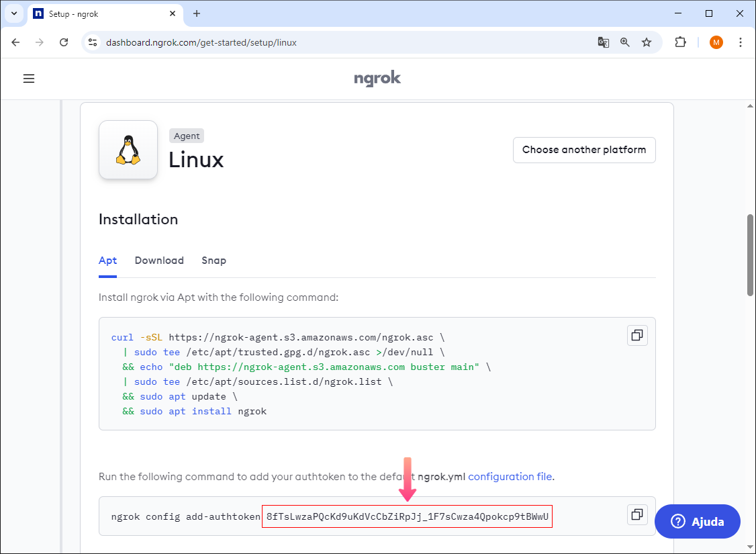
Task: Click the Linux heading
Action: tap(196, 160)
